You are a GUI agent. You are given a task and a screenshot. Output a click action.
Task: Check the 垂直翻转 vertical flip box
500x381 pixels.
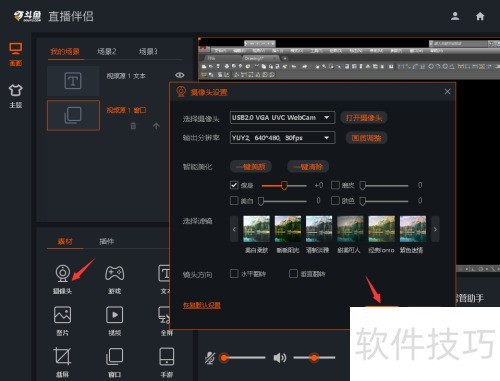point(293,274)
